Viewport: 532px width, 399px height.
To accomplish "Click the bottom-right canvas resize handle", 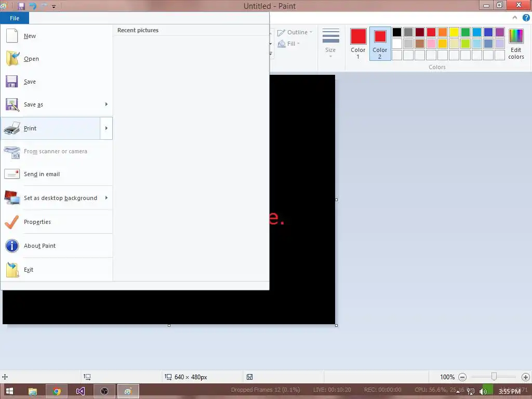I will (x=336, y=325).
